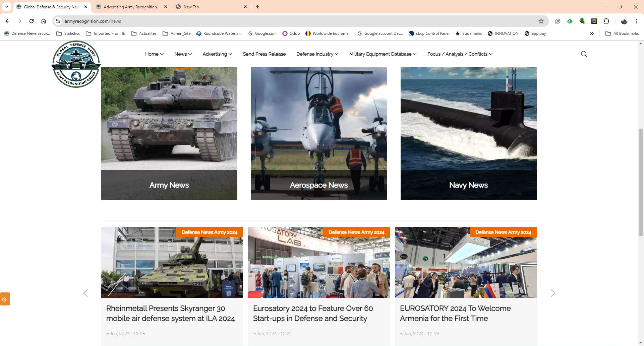Expand the News dropdown menu
Image resolution: width=644 pixels, height=346 pixels.
[183, 54]
